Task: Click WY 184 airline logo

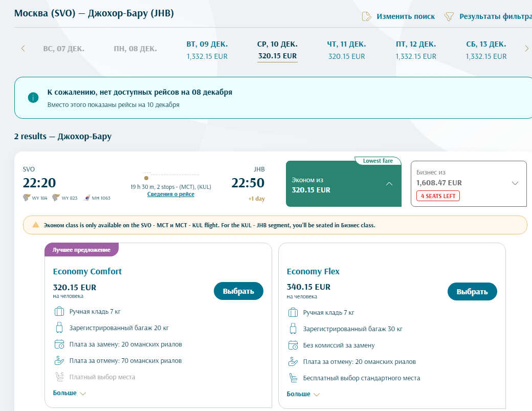Action: pos(27,198)
